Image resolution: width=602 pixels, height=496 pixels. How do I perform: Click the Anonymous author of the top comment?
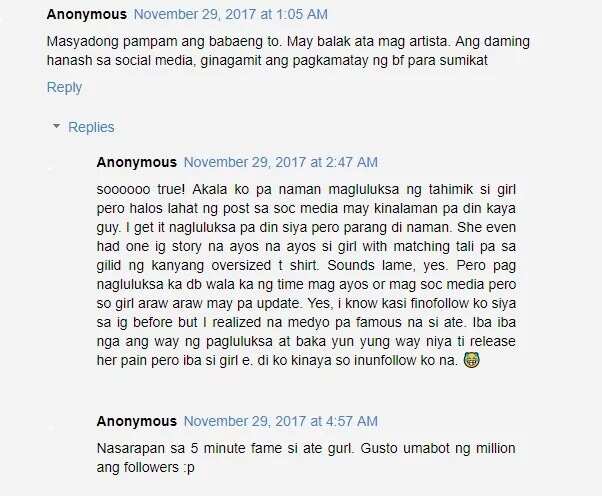87,14
